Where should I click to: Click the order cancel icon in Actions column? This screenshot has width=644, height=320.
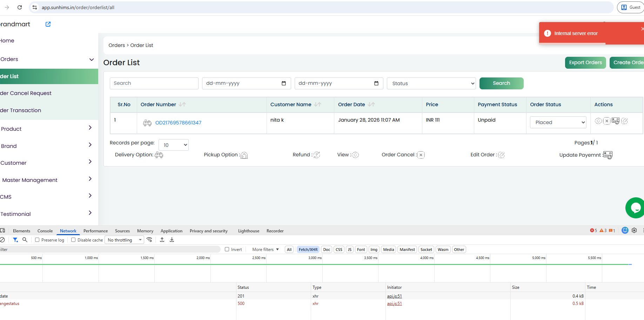click(607, 121)
